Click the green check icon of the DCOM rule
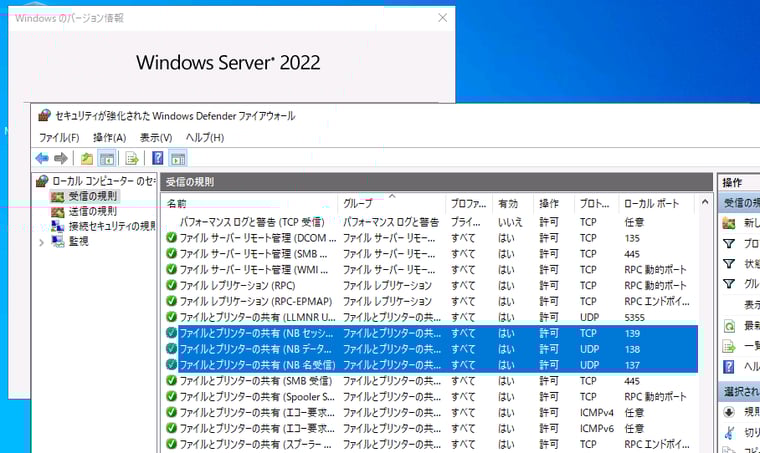 171,237
